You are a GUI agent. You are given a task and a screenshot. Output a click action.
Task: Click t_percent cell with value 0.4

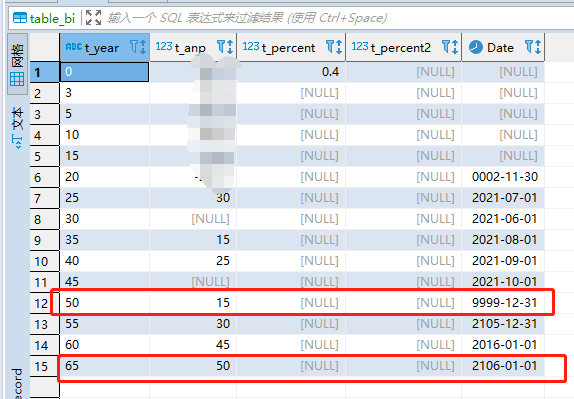[291, 72]
